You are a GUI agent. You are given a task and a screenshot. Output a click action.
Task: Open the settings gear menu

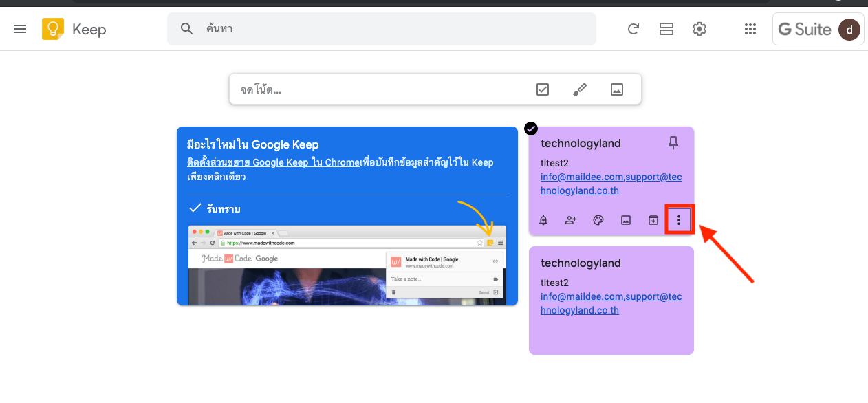click(699, 29)
